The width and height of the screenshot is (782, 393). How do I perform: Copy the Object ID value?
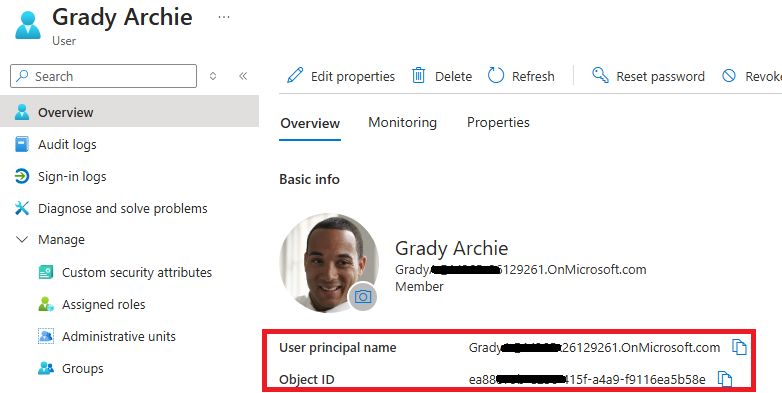coord(725,379)
